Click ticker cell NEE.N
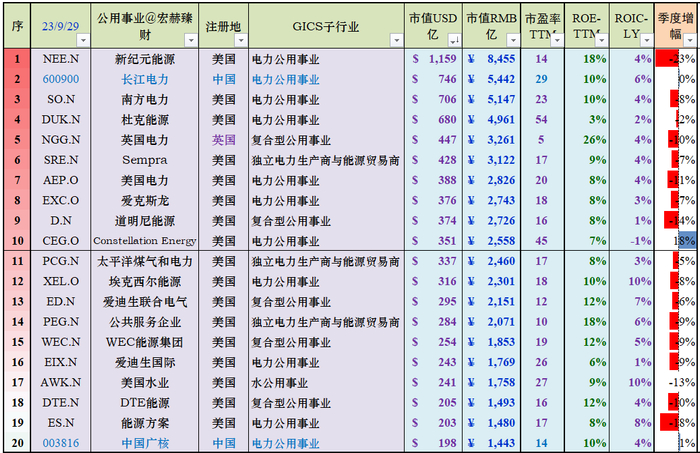Screen dimensions: 700x453 pyautogui.click(x=61, y=59)
